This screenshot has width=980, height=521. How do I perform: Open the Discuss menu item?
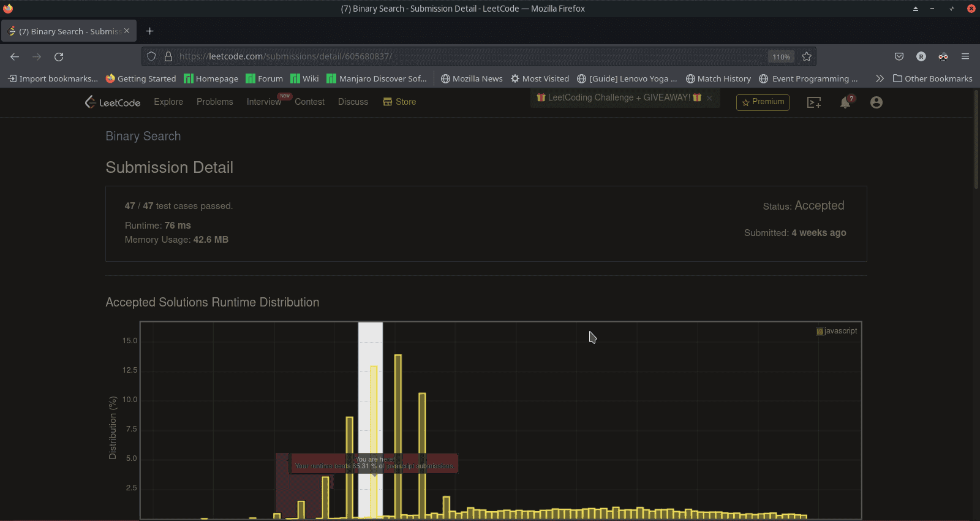(x=353, y=102)
